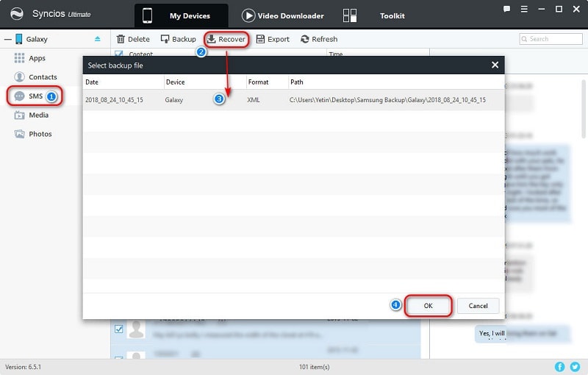This screenshot has height=375, width=588.
Task: Select Media in the sidebar
Action: tap(32, 115)
